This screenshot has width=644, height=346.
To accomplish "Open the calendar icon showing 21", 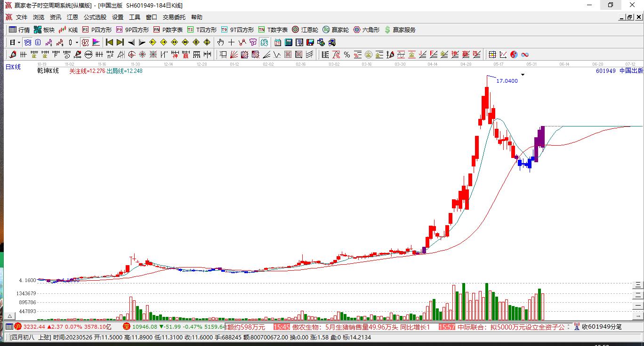I will pyautogui.click(x=278, y=42).
